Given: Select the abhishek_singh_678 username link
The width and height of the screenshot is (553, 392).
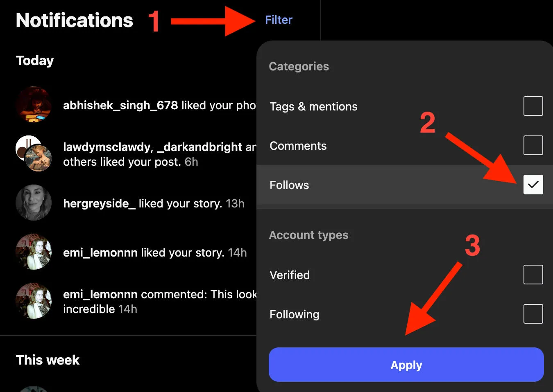Looking at the screenshot, I should pos(120,106).
